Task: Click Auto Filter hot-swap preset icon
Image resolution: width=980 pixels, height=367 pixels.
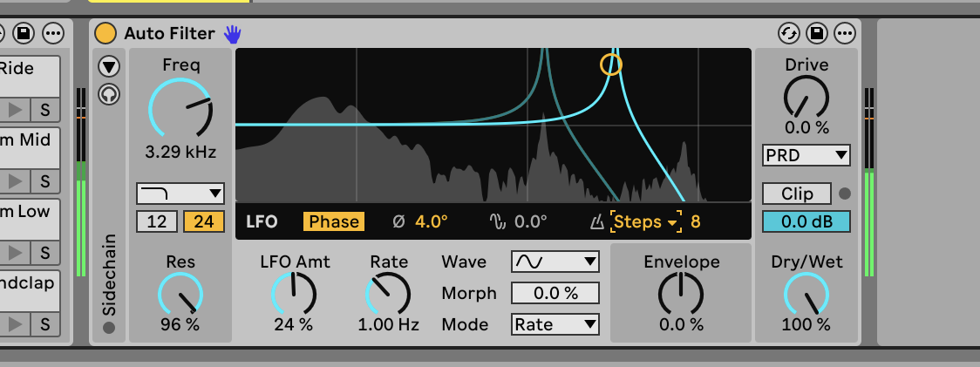Action: tap(789, 33)
